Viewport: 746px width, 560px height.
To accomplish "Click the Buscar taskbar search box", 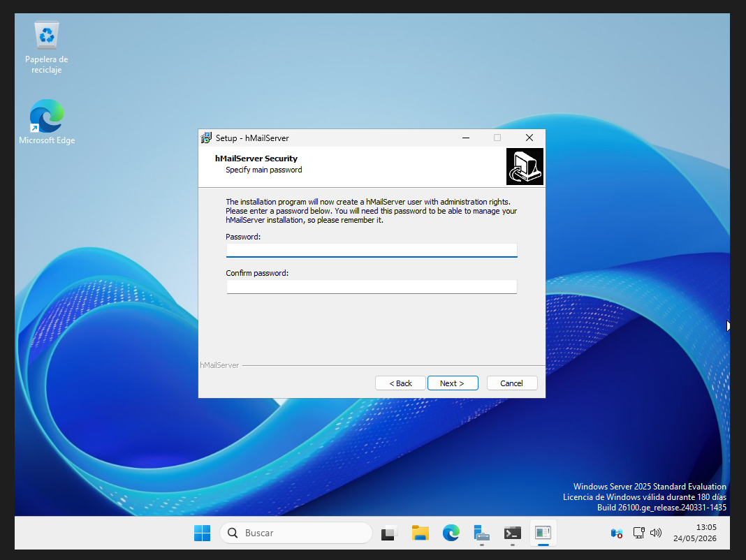I will pos(296,533).
